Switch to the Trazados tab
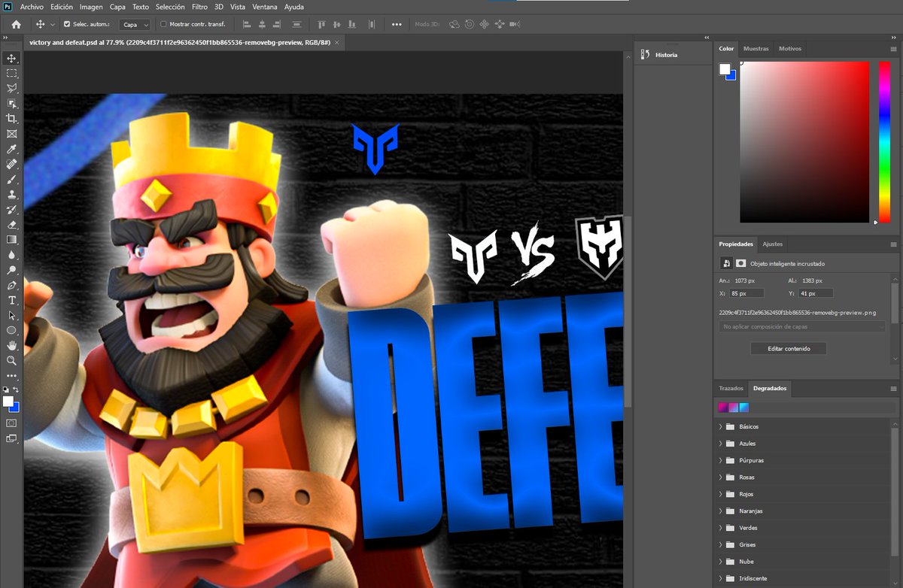 click(731, 389)
